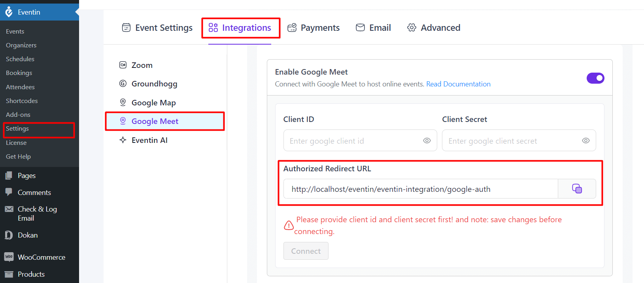The width and height of the screenshot is (644, 283).
Task: Disable the Enable Google Meet toggle
Action: [595, 78]
